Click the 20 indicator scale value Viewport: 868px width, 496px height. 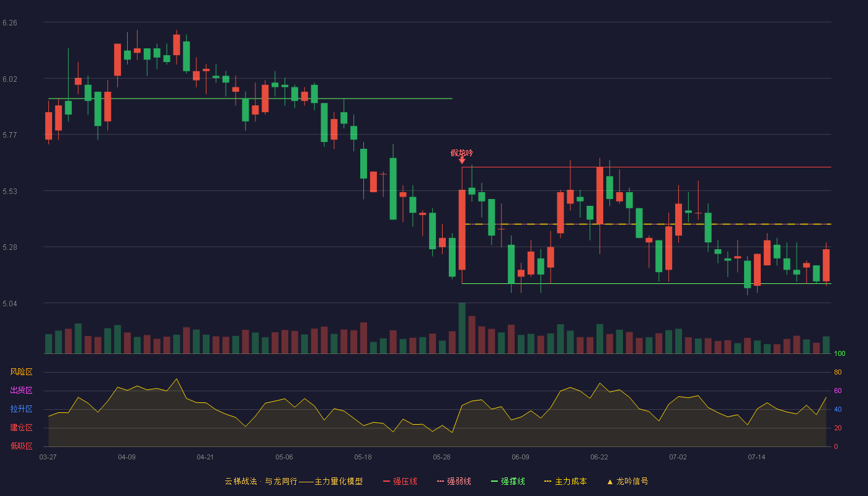tap(838, 428)
